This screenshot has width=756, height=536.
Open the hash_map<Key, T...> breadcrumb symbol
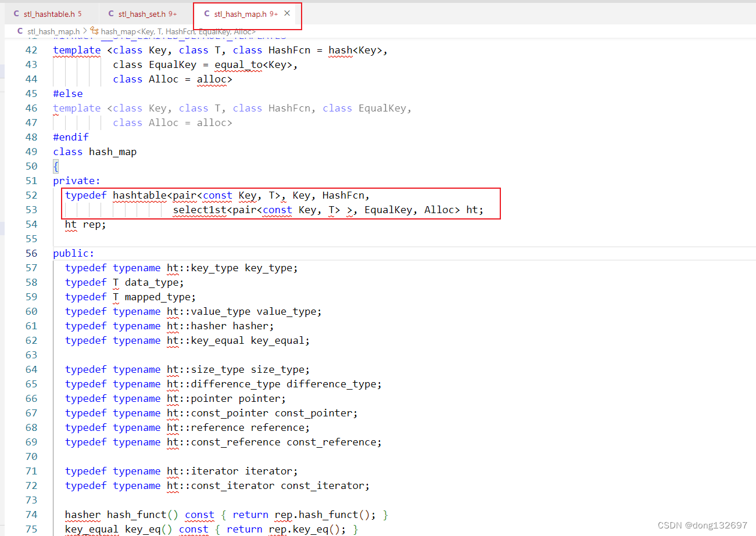click(178, 31)
